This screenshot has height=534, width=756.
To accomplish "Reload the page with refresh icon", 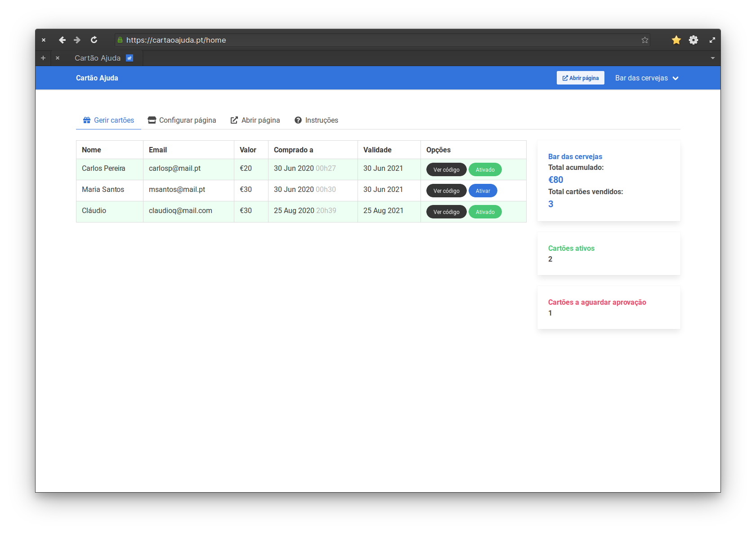I will (x=94, y=40).
